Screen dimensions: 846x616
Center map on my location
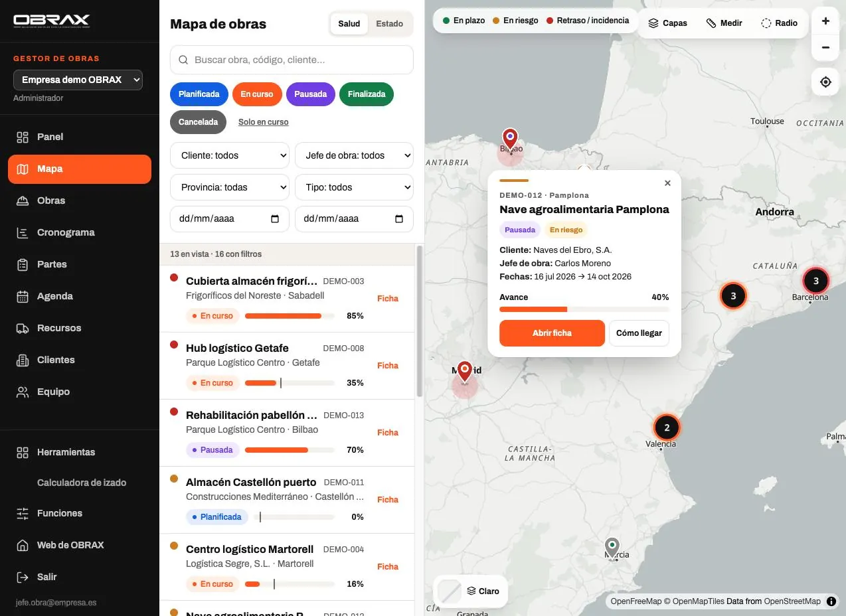click(825, 82)
